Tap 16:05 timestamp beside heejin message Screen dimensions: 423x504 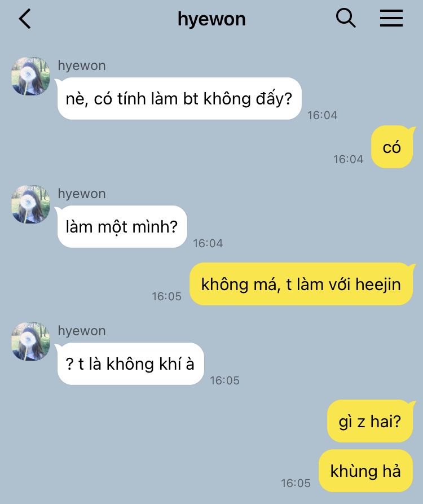[167, 296]
